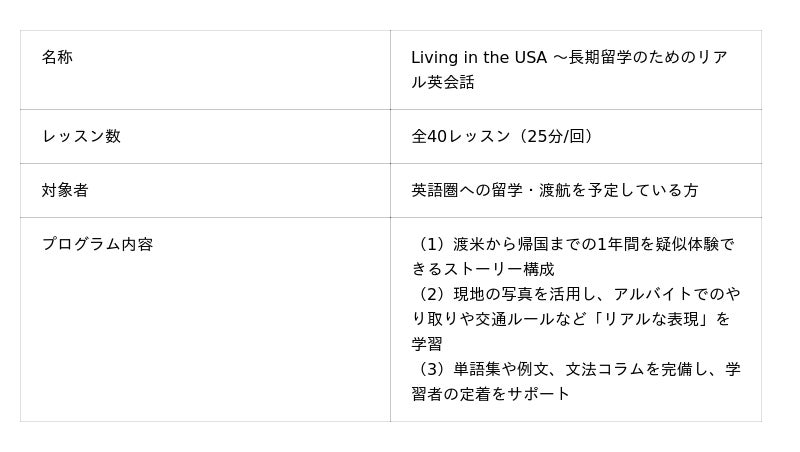Screen dimensions: 800x452
Task: Click the "長期留学のためのリア" subtitle text
Action: coord(648,57)
